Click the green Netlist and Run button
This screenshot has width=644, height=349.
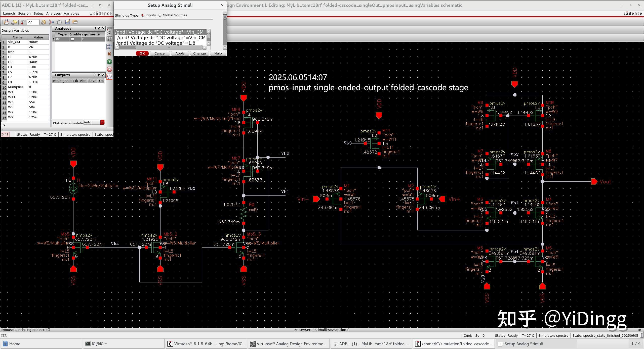(x=109, y=62)
